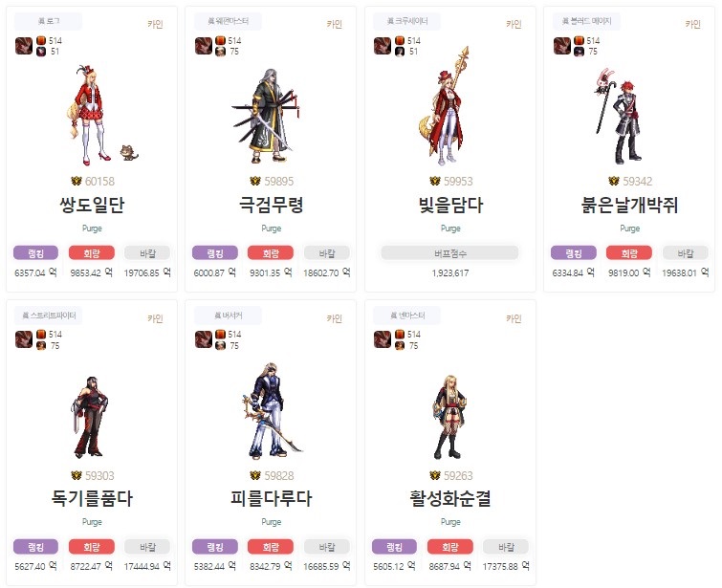The width and height of the screenshot is (722, 588).
Task: Select the 회랑 badge on 극검무령 card
Action: tap(271, 252)
